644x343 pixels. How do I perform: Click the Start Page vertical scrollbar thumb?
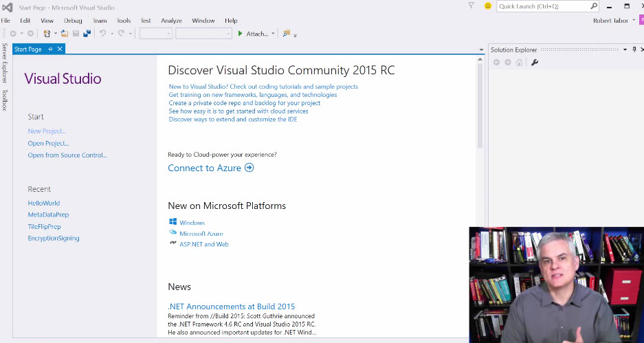pyautogui.click(x=480, y=107)
